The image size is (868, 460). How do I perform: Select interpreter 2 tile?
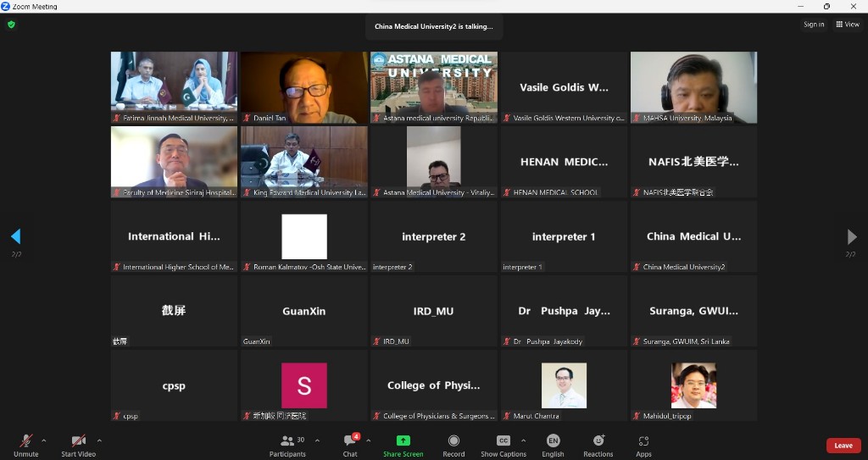click(434, 236)
